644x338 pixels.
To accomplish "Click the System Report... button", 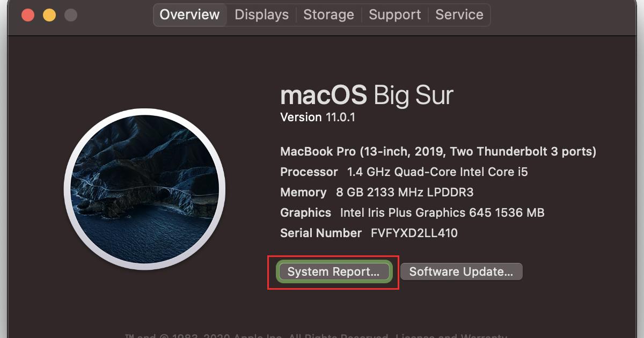I will pos(333,271).
